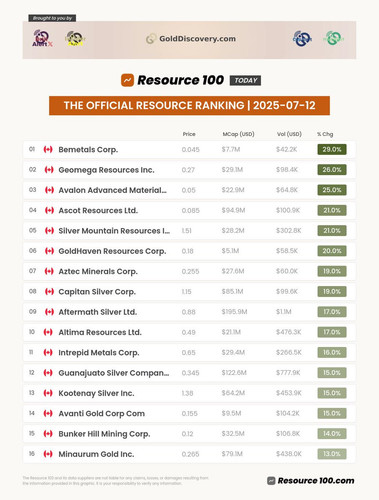
Task: Click the TODAY badge
Action: pos(245,80)
